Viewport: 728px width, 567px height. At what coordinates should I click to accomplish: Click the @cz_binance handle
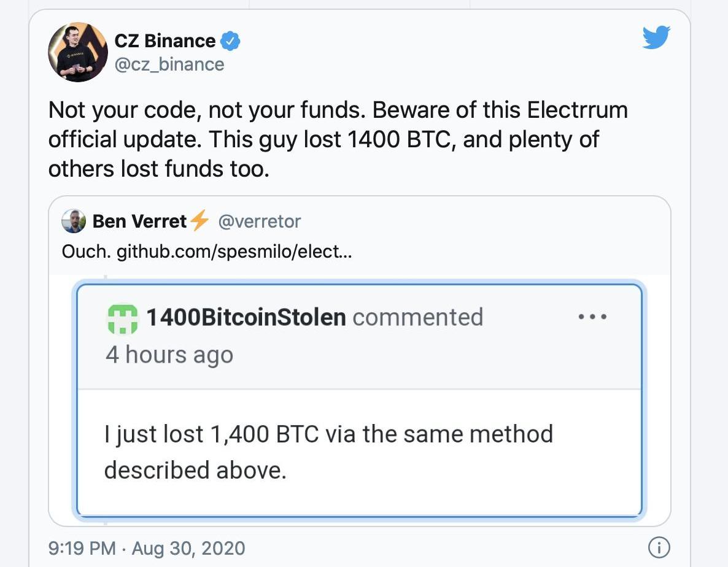169,64
